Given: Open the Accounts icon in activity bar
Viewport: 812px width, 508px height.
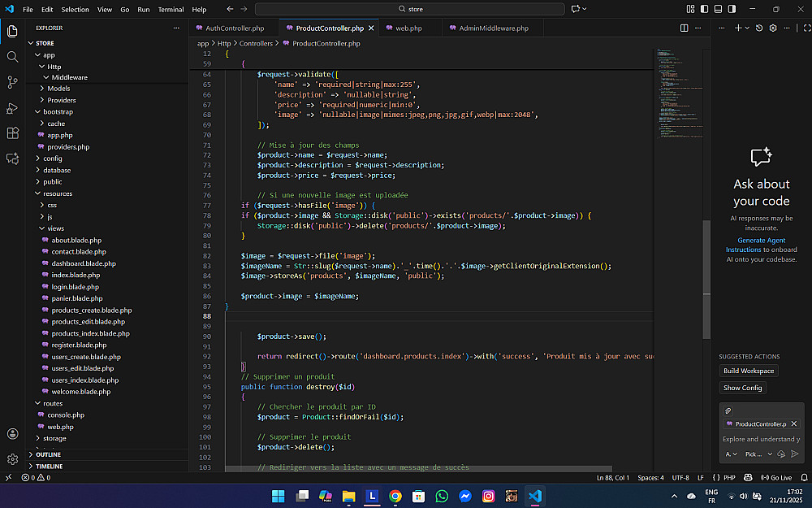Looking at the screenshot, I should coord(12,434).
